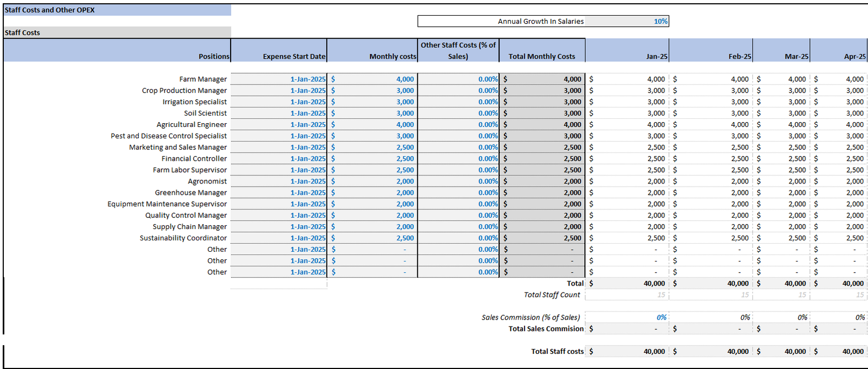Select the Farm Manager position cell

203,79
